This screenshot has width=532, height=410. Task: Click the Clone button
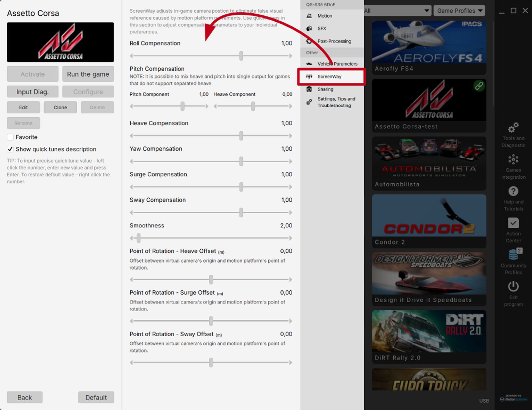click(x=60, y=107)
